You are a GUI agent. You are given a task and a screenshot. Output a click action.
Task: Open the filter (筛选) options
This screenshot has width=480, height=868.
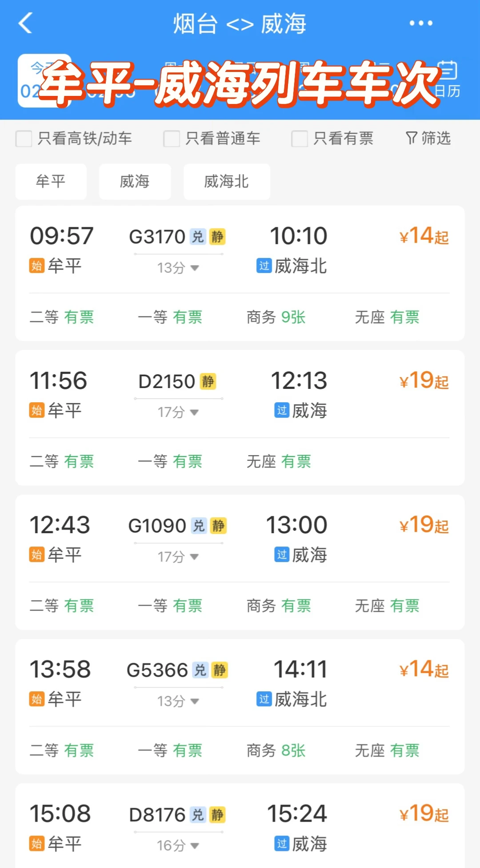[428, 139]
